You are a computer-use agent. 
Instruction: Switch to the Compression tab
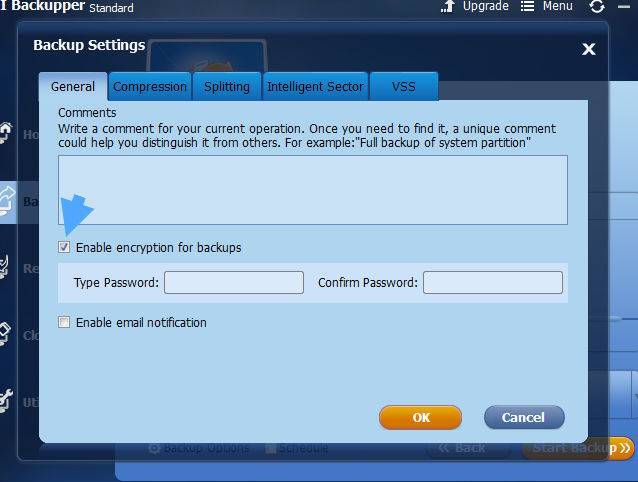tap(150, 86)
